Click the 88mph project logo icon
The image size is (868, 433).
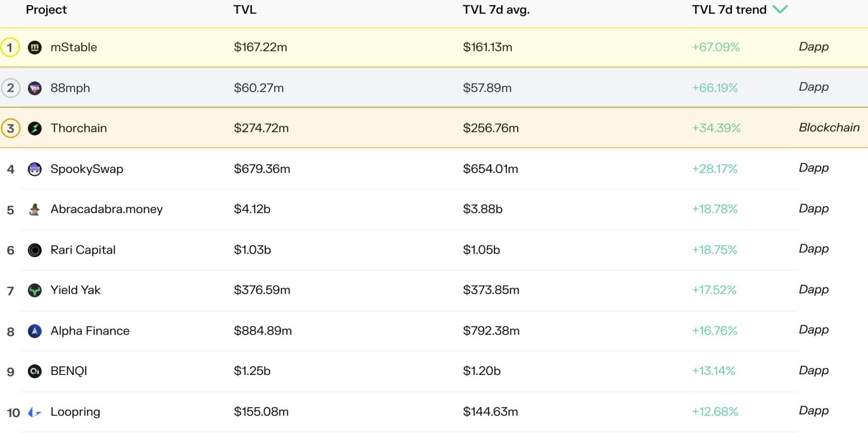pyautogui.click(x=35, y=88)
